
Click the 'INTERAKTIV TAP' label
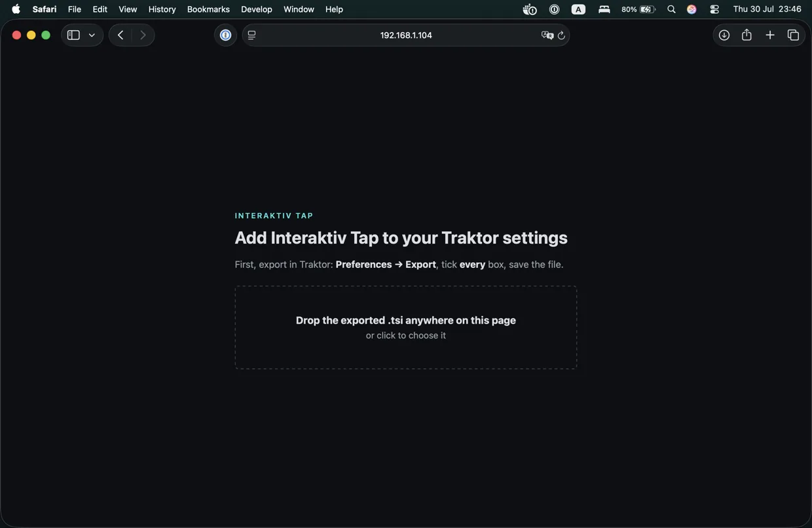point(274,216)
